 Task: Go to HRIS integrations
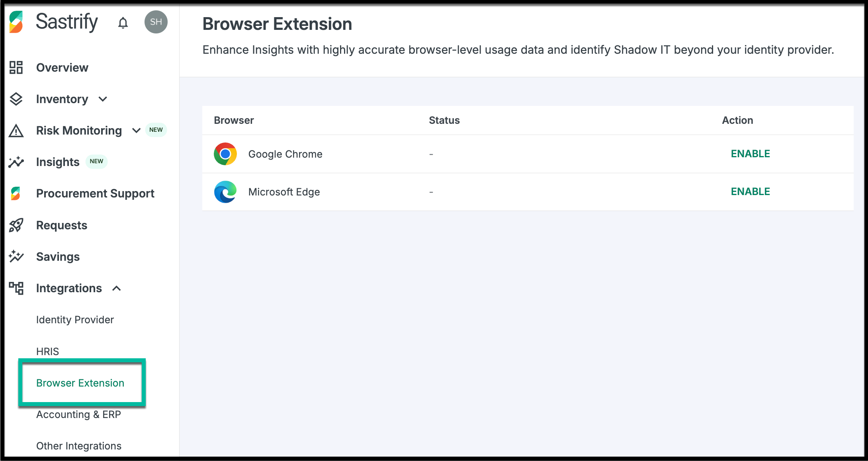click(x=47, y=352)
